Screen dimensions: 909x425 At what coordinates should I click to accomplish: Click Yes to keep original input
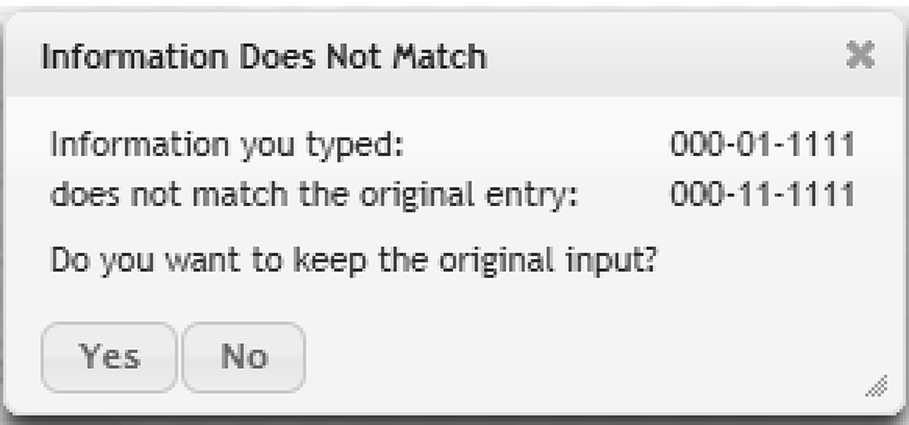click(109, 357)
